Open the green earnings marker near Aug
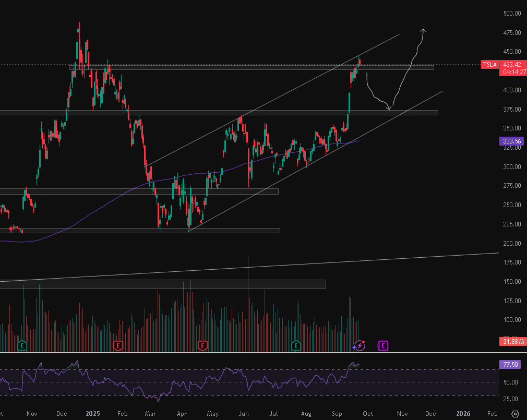 [296, 345]
